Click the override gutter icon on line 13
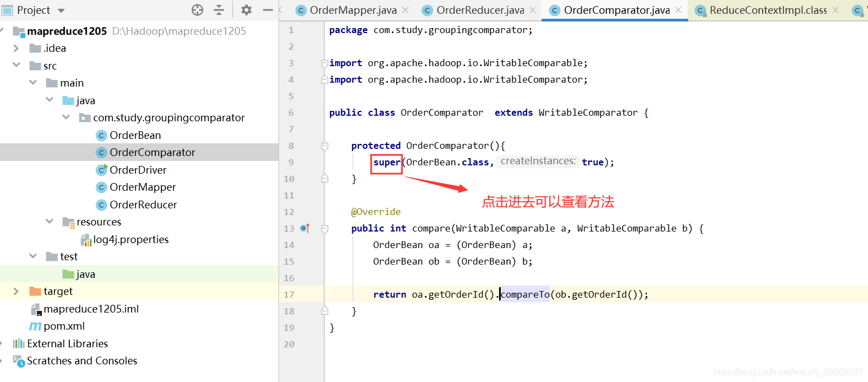This screenshot has width=868, height=382. tap(305, 228)
